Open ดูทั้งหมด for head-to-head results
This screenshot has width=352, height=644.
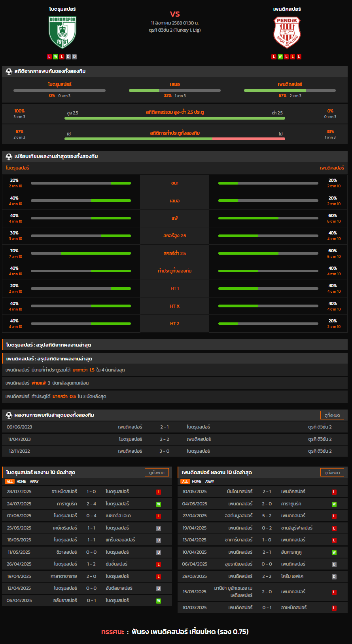point(332,415)
